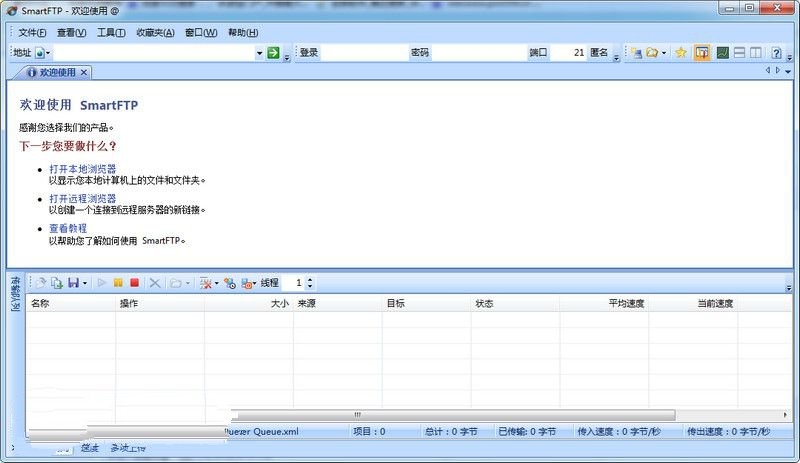Viewport: 800px width, 463px height.
Task: Open the address history dropdown
Action: (259, 53)
